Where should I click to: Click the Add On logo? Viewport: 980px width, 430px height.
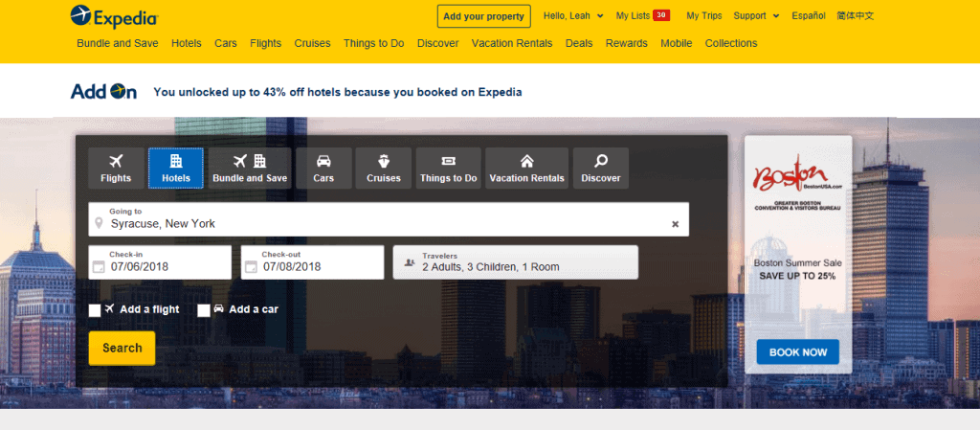[x=103, y=91]
